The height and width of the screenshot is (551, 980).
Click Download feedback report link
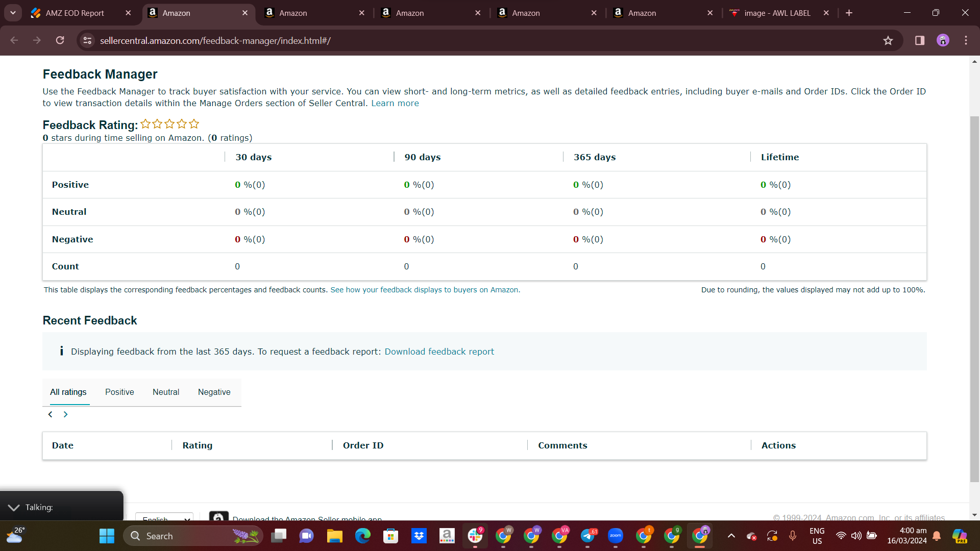[439, 352]
